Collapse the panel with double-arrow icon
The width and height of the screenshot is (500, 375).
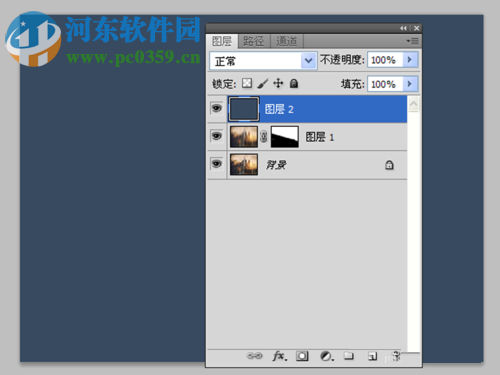[403, 28]
